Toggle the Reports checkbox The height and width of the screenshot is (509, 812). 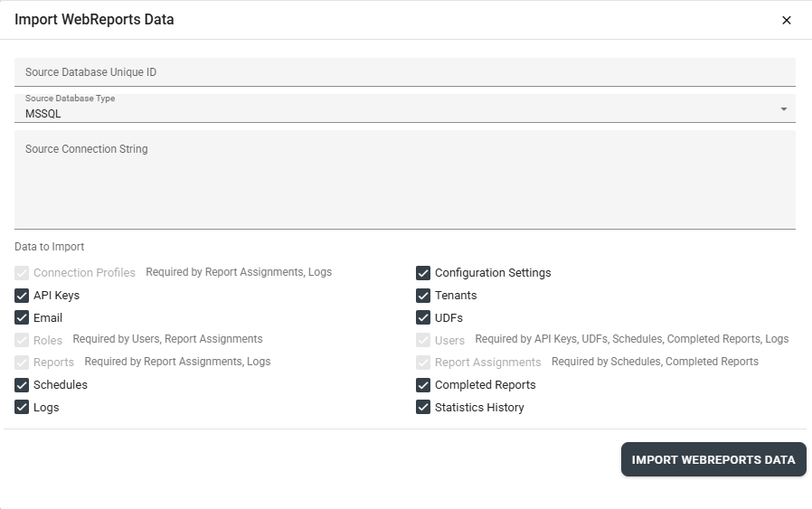[x=22, y=363]
